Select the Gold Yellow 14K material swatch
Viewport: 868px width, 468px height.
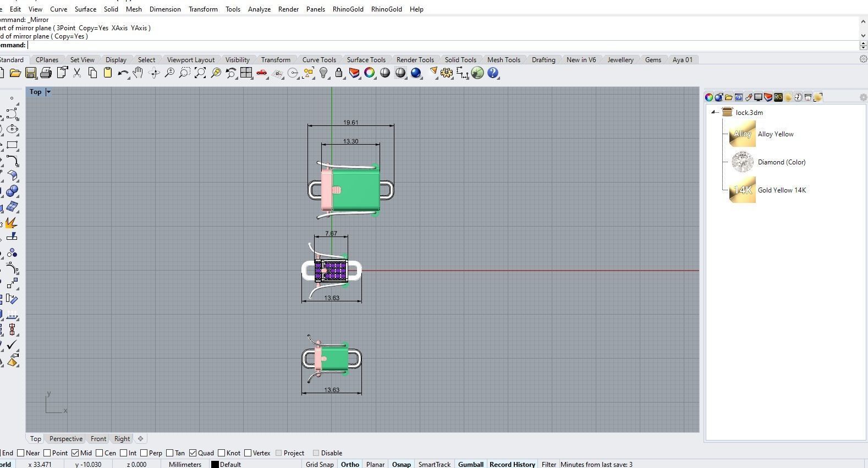pyautogui.click(x=743, y=190)
